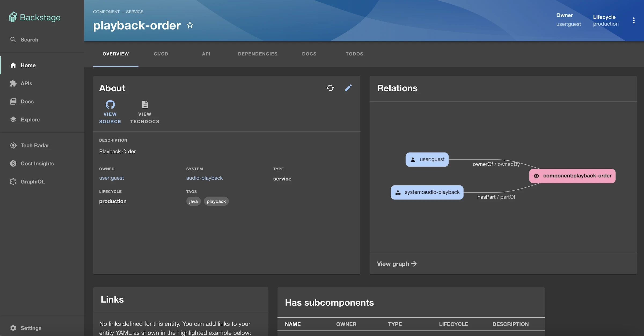The width and height of the screenshot is (644, 336).
Task: Click View Source GitHub icon
Action: [x=110, y=105]
